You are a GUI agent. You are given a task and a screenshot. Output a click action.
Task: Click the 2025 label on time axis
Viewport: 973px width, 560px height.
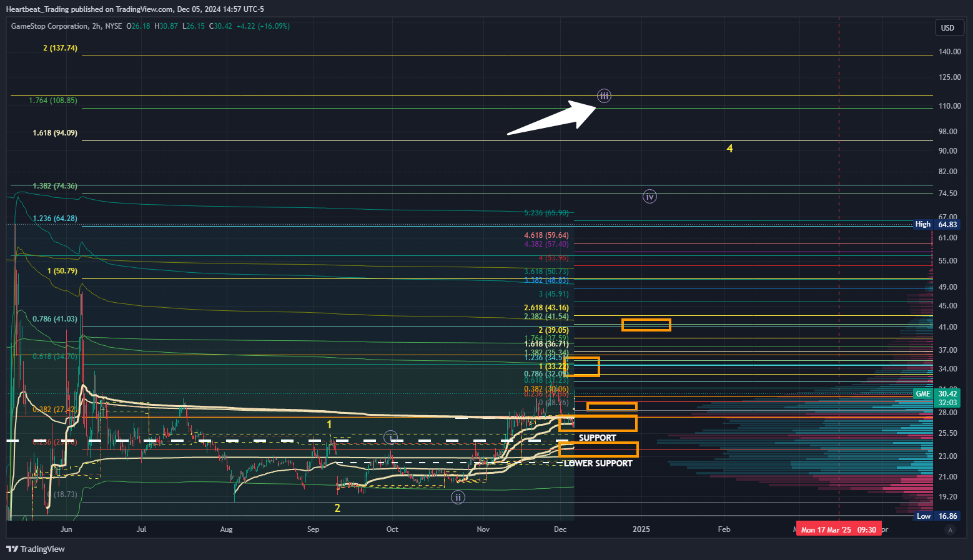pyautogui.click(x=641, y=529)
